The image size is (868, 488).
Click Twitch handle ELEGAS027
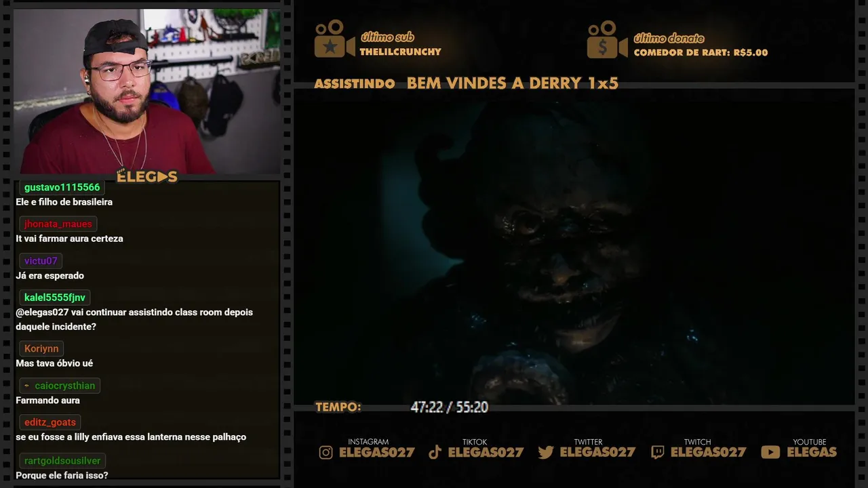click(x=709, y=452)
